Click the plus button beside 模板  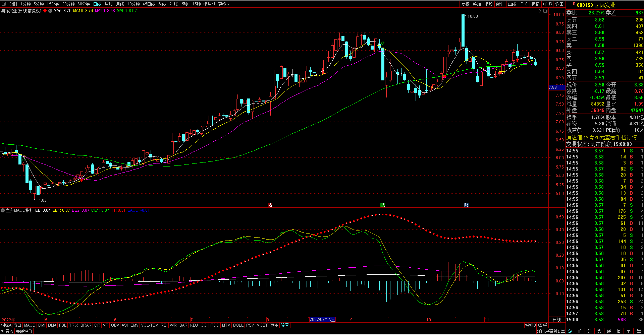point(553,325)
